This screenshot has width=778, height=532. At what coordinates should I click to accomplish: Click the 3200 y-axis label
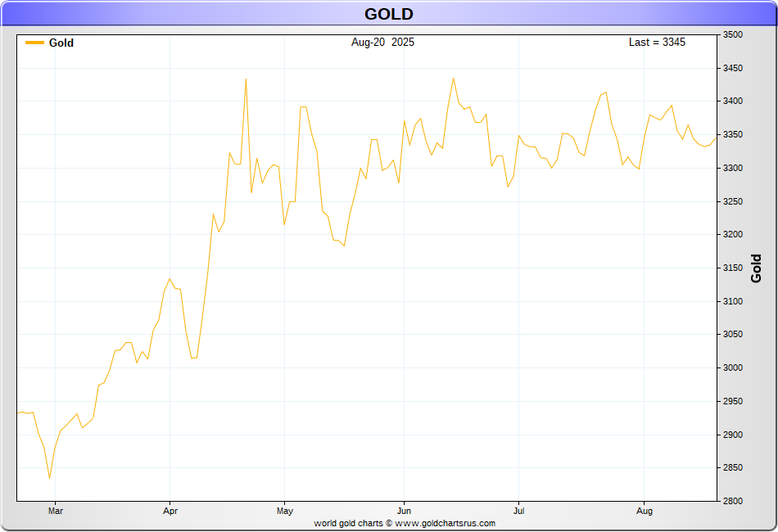coord(733,235)
